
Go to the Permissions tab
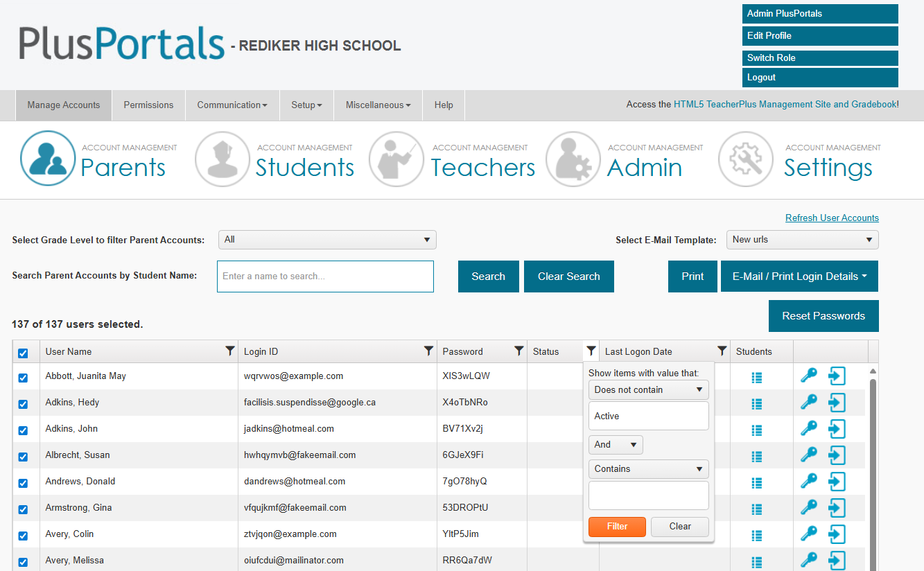[148, 105]
